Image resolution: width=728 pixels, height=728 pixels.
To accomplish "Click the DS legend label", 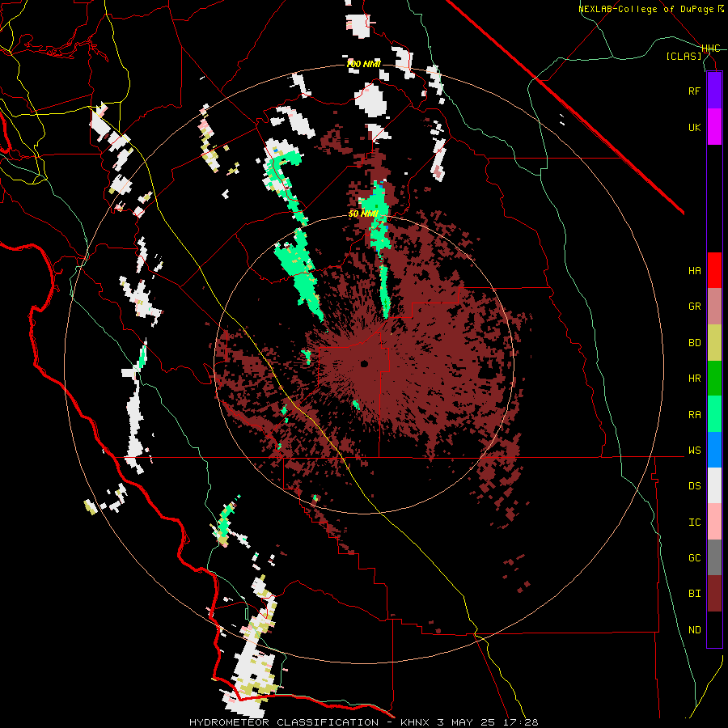I will point(694,485).
